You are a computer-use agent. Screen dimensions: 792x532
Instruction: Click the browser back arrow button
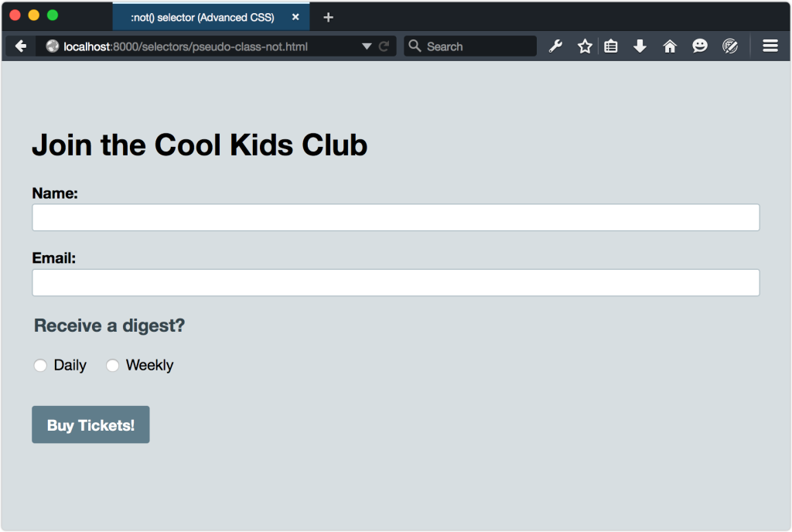point(21,46)
